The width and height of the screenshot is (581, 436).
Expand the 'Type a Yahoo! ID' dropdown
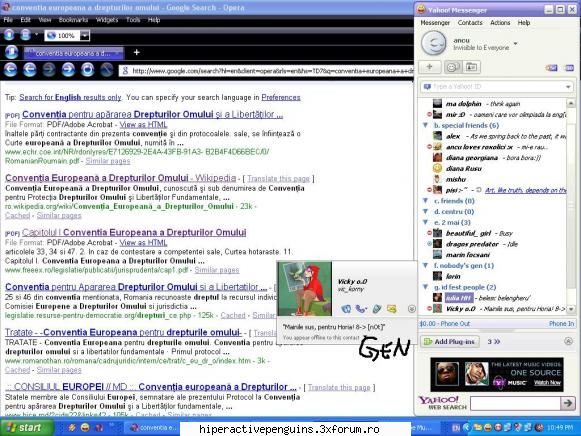pos(568,87)
